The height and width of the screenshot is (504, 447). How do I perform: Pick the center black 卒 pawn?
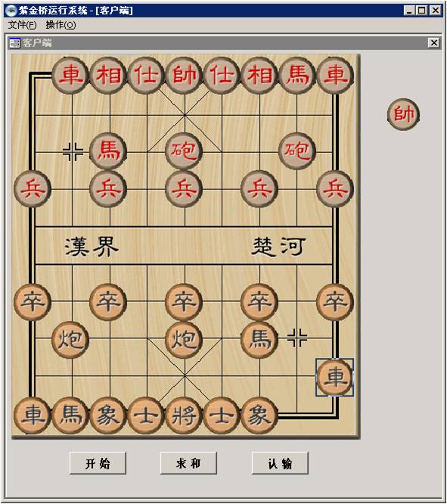184,302
